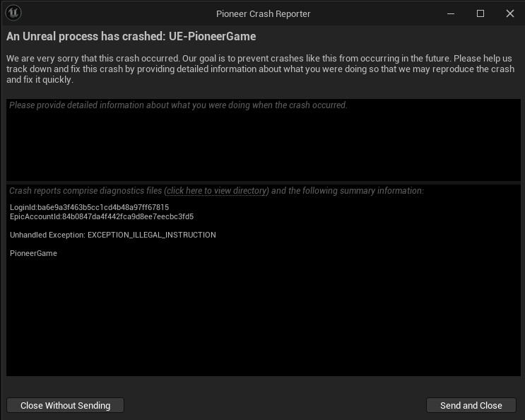
Task: Click the "An Unreal process has crashed" heading
Action: (131, 36)
